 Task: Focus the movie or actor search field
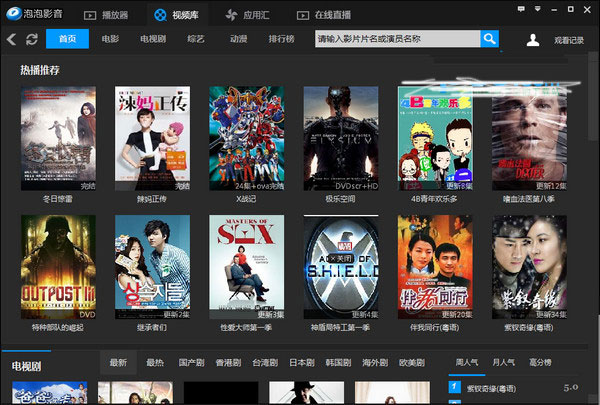tap(398, 39)
